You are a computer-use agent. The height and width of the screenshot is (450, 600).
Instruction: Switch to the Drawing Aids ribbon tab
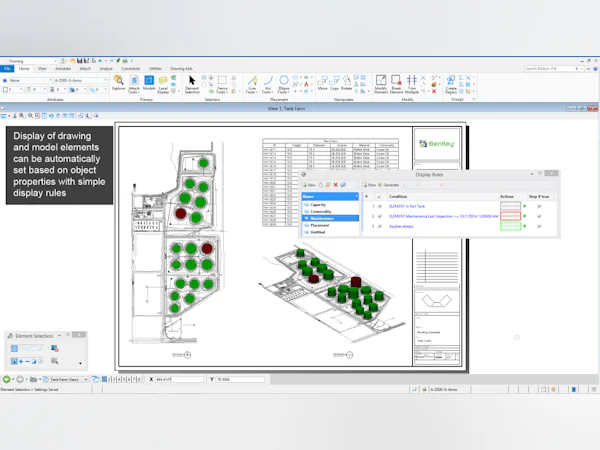(x=181, y=69)
